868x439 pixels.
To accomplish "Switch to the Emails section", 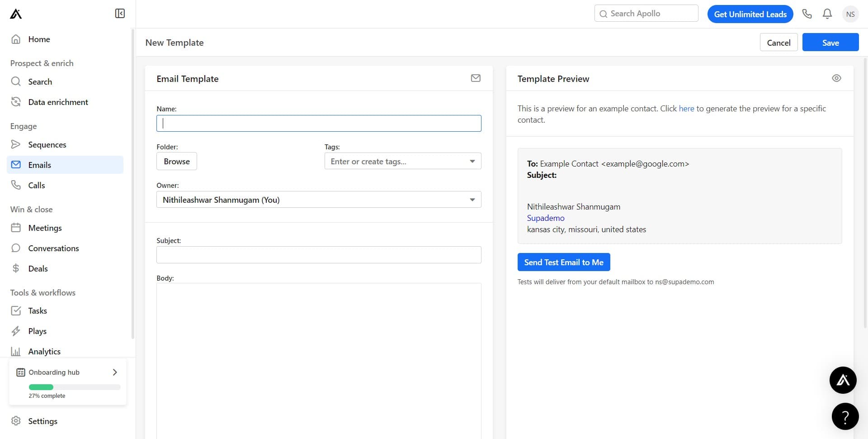I will 40,165.
